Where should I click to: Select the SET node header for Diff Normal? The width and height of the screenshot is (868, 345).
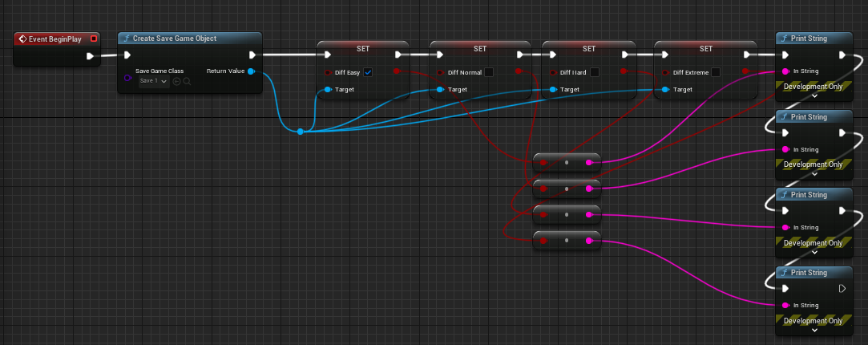pos(480,48)
